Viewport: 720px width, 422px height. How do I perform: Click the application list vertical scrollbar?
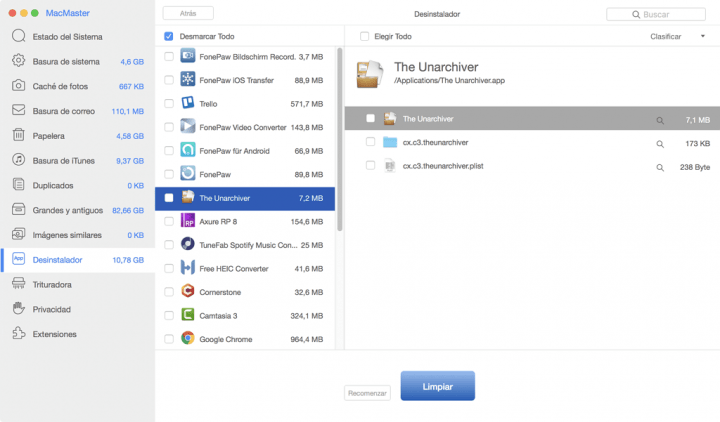pyautogui.click(x=340, y=139)
